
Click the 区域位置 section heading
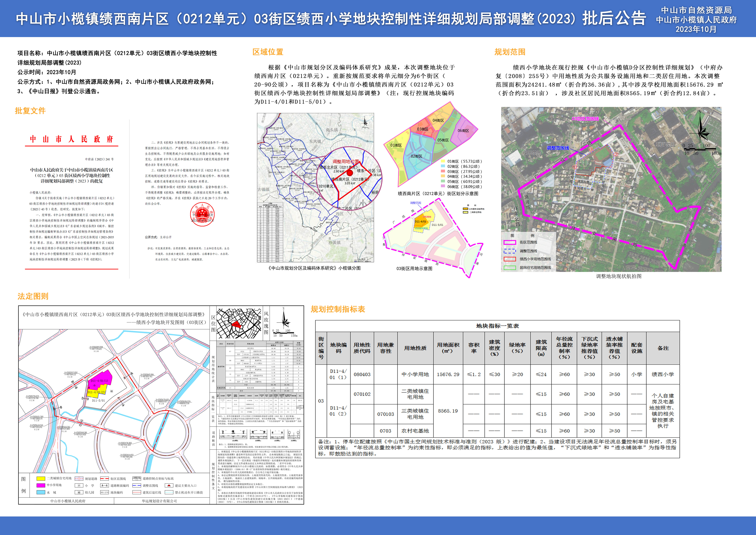click(268, 52)
